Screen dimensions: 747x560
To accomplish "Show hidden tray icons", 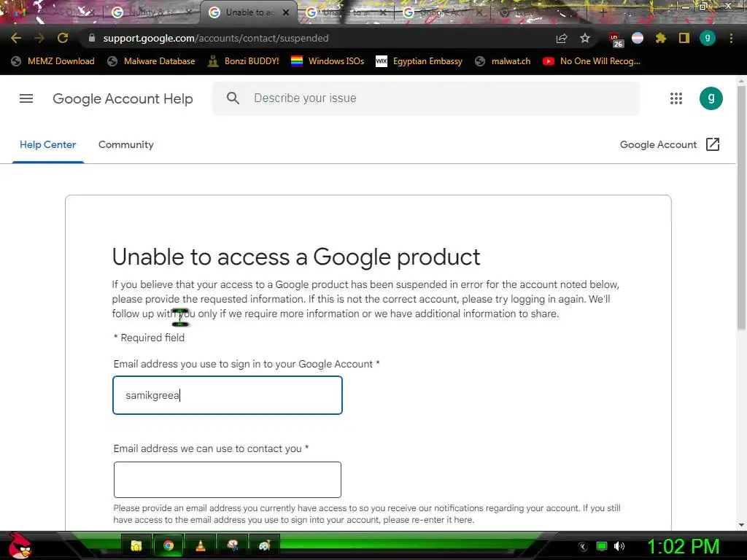I will tap(583, 546).
